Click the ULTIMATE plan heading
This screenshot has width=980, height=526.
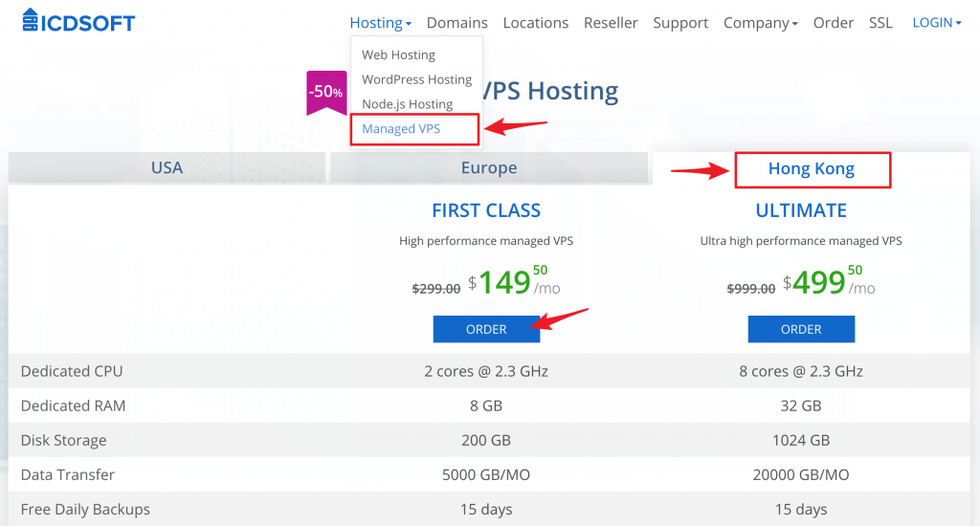pyautogui.click(x=801, y=210)
